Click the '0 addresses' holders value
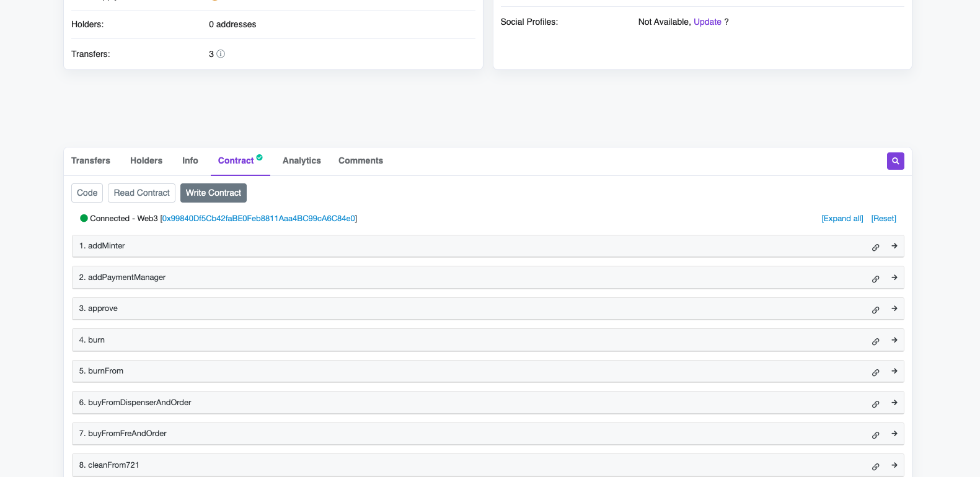 [232, 24]
